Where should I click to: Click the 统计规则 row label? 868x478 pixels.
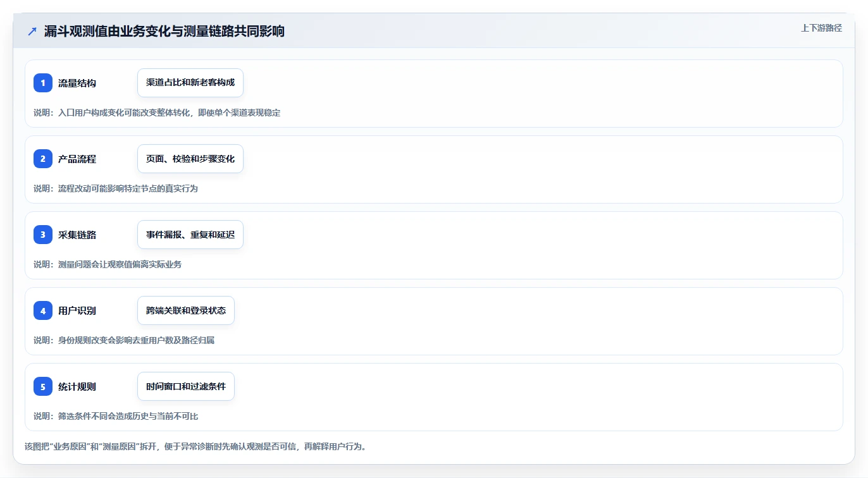77,386
